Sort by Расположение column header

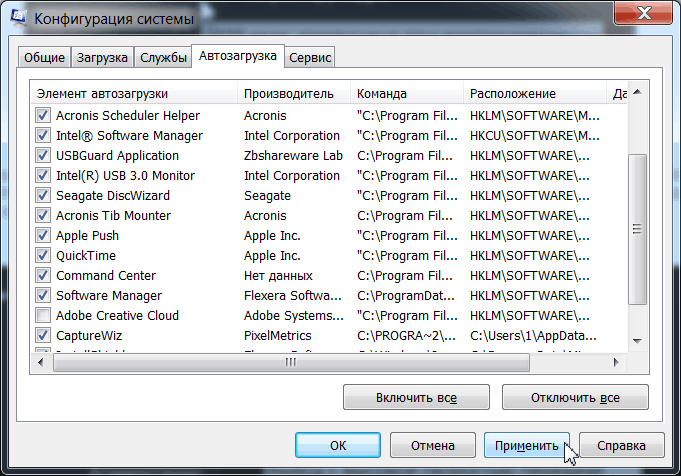point(535,93)
